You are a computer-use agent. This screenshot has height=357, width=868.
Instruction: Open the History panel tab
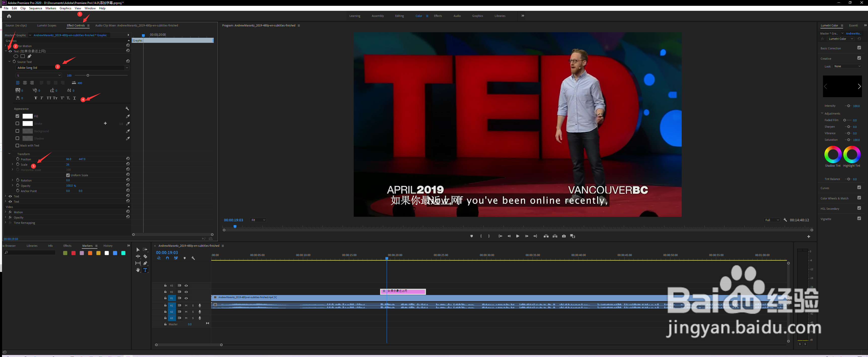click(x=108, y=246)
